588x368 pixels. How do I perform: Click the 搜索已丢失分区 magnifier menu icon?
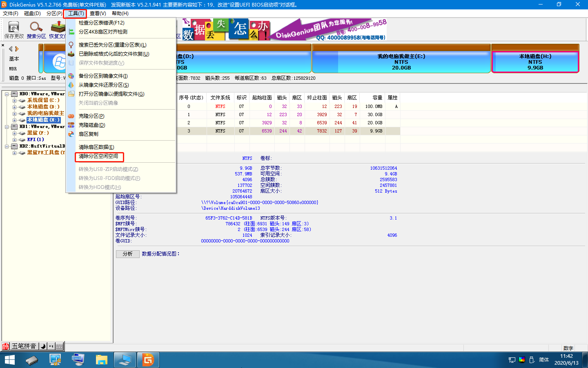(x=71, y=45)
